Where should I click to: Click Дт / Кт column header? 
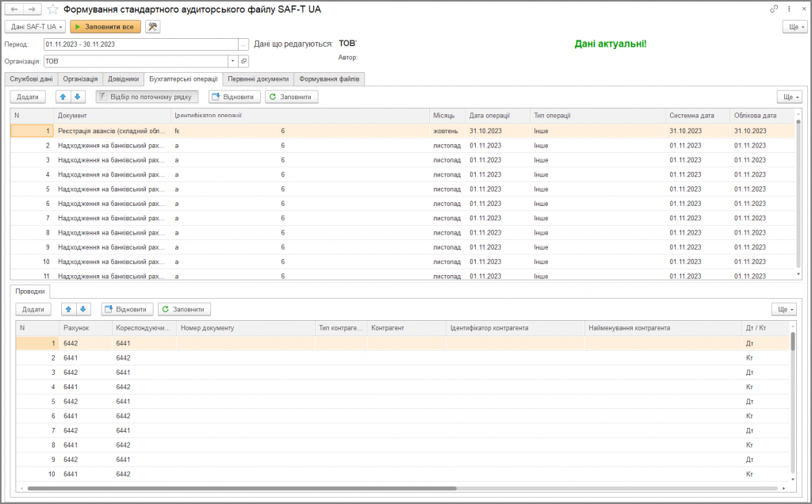765,328
